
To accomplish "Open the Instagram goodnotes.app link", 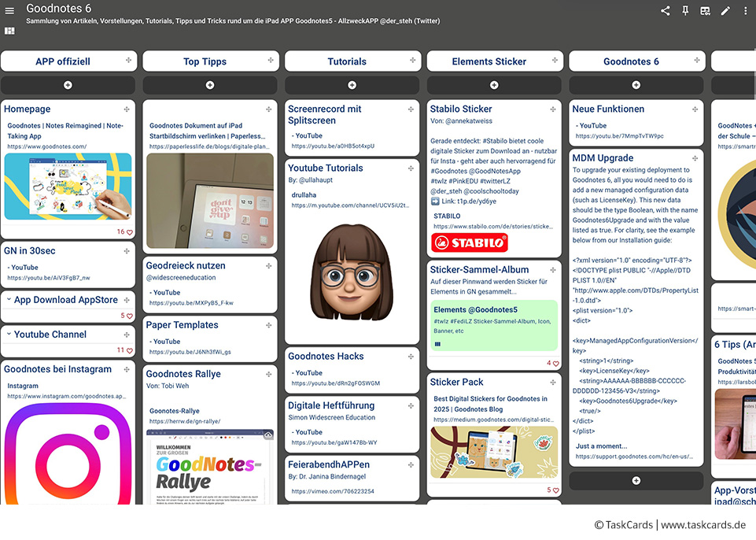I will 67,396.
